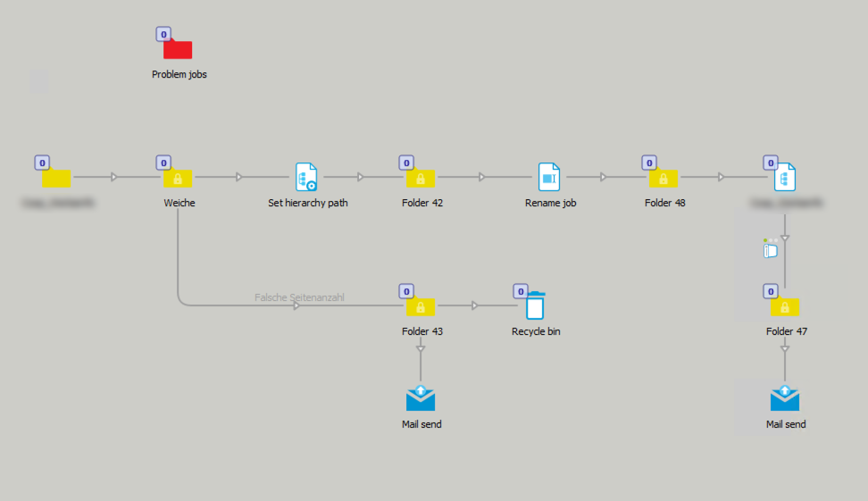Click the job count badge on Weiche
Viewport: 868px width, 501px height.
(163, 163)
